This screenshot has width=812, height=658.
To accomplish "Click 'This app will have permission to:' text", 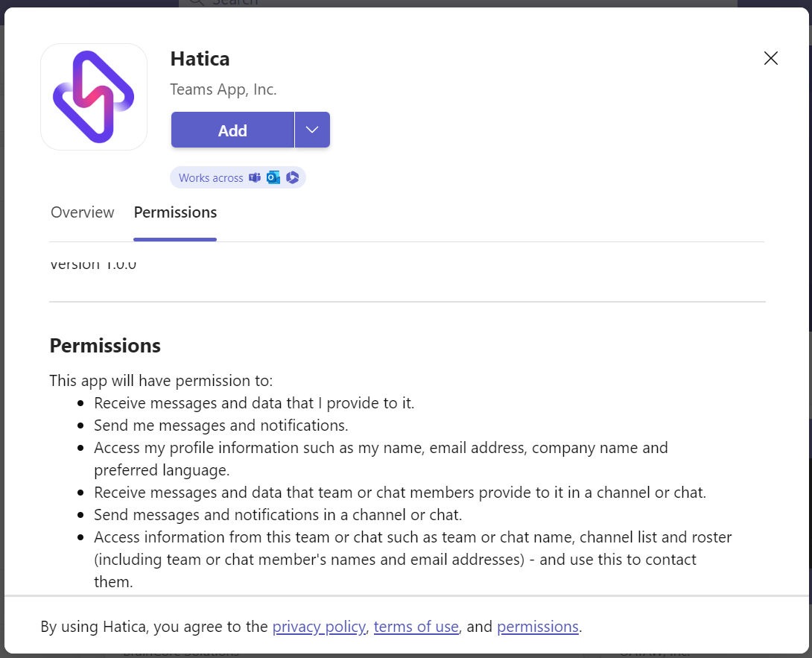I will [161, 381].
